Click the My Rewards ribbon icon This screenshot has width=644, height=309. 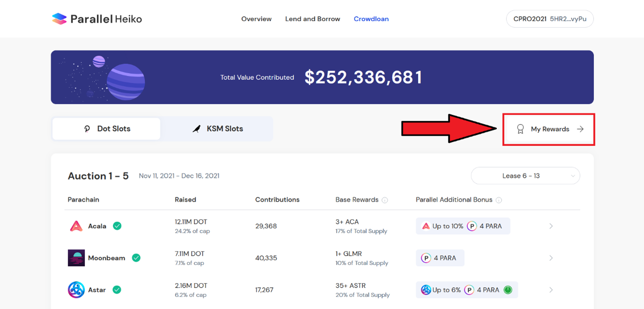[x=520, y=129]
